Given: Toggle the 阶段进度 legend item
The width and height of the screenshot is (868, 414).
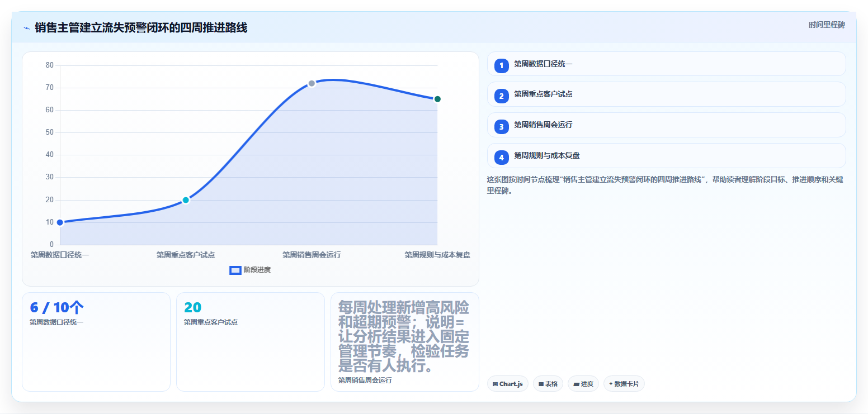Looking at the screenshot, I should 251,270.
